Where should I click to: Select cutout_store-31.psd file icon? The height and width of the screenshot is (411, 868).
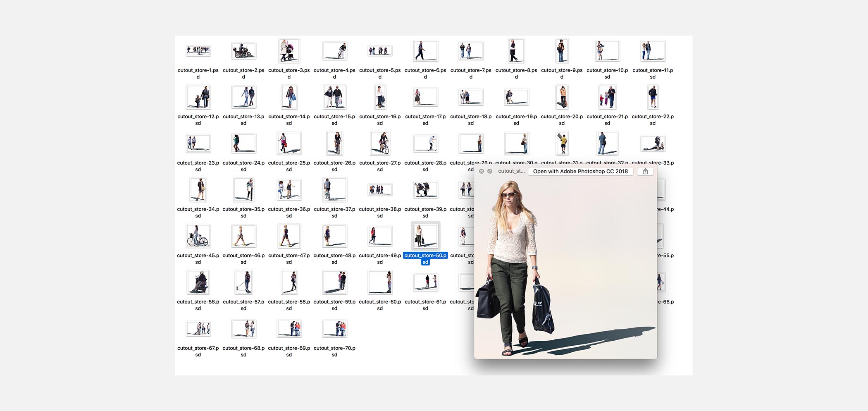pyautogui.click(x=562, y=143)
